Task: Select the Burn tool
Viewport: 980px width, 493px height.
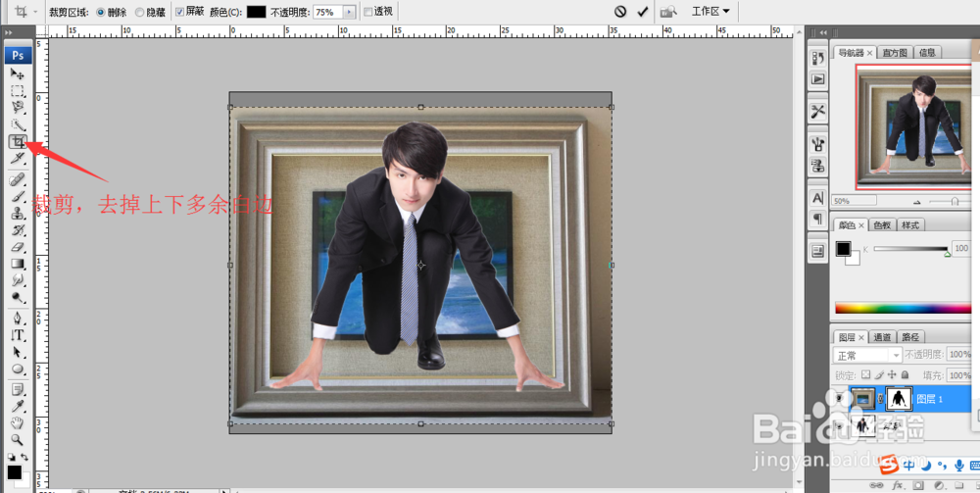Action: [18, 297]
